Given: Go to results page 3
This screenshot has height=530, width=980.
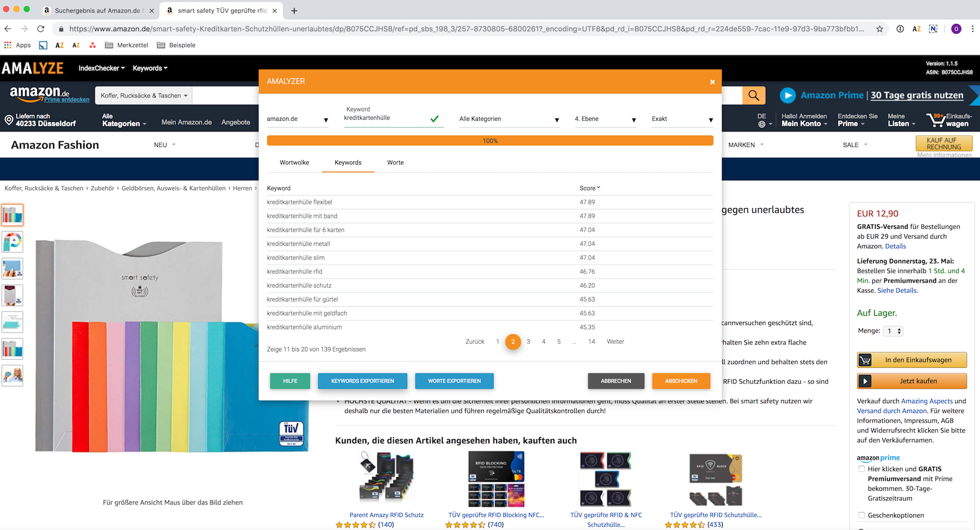Looking at the screenshot, I should point(528,342).
